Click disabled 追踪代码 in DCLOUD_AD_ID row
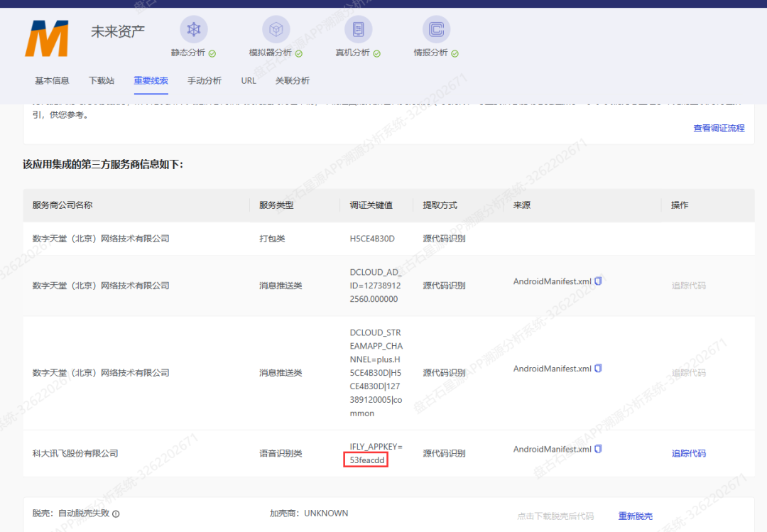Image resolution: width=767 pixels, height=532 pixels. [688, 286]
